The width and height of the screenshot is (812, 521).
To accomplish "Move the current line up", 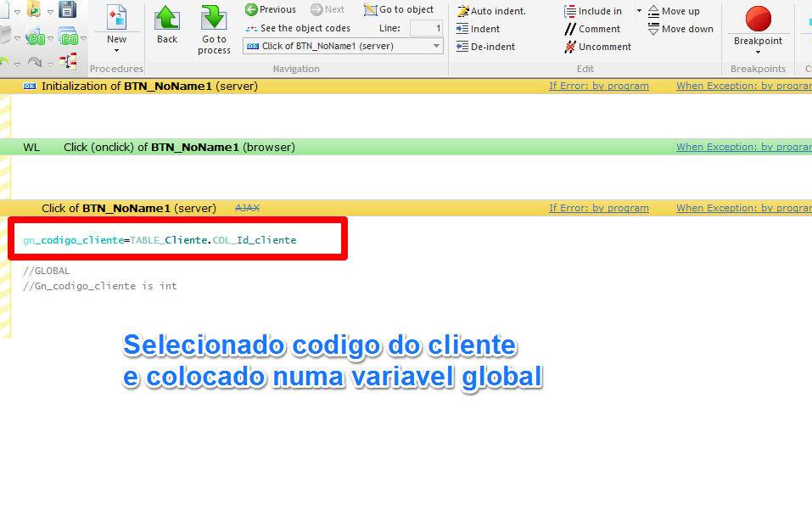I will (674, 11).
